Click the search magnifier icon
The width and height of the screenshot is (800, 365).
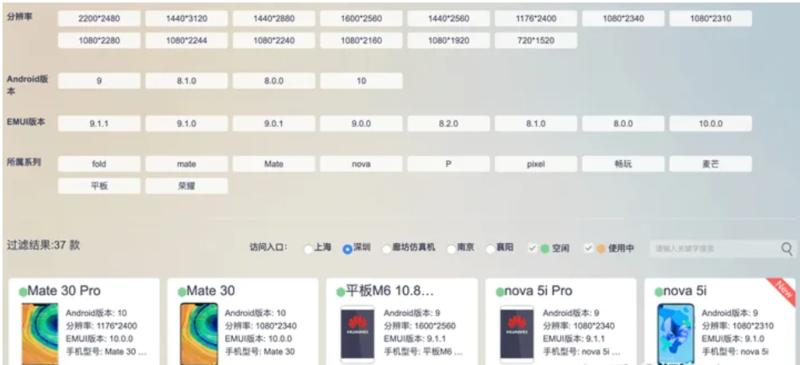coord(786,249)
